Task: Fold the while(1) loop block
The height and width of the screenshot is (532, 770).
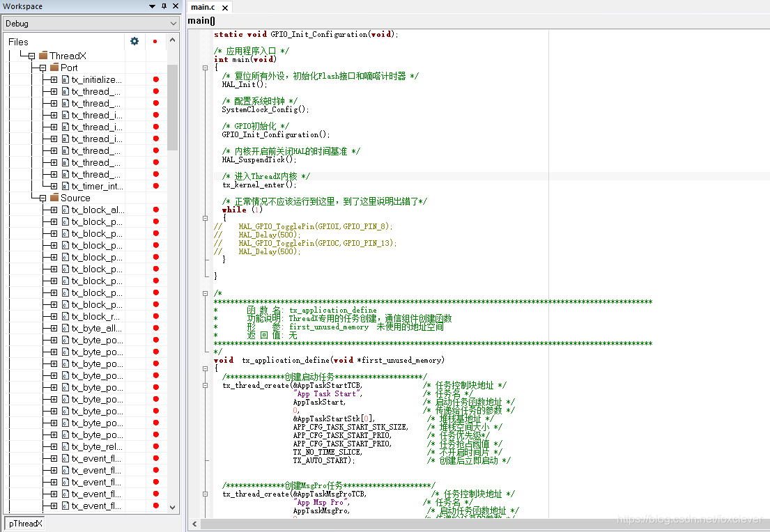Action: (206, 218)
